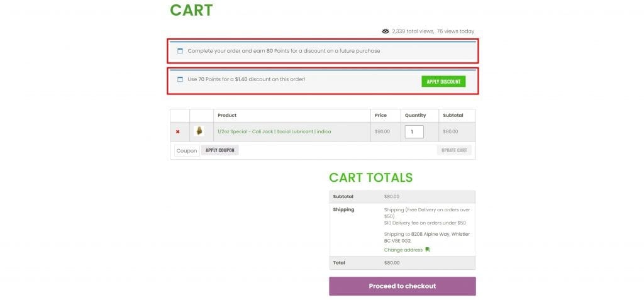The height and width of the screenshot is (300, 644).
Task: Click the icon in the Use 70 Points notice
Action: pos(180,80)
